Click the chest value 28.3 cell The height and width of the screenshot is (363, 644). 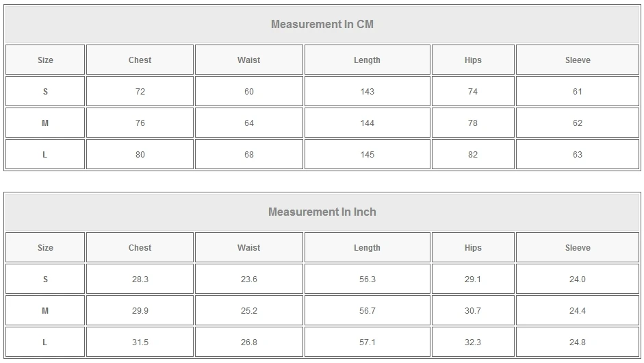pyautogui.click(x=140, y=279)
